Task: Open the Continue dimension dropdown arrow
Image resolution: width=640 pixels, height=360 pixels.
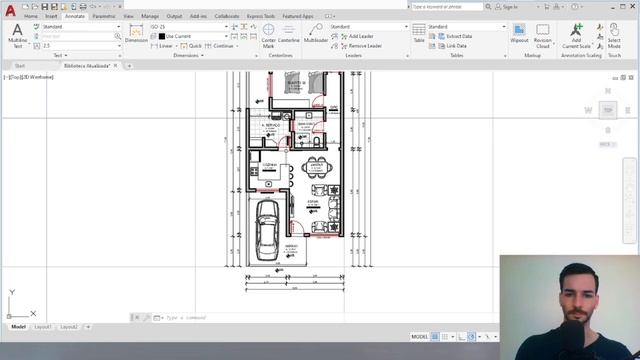Action: click(x=237, y=46)
